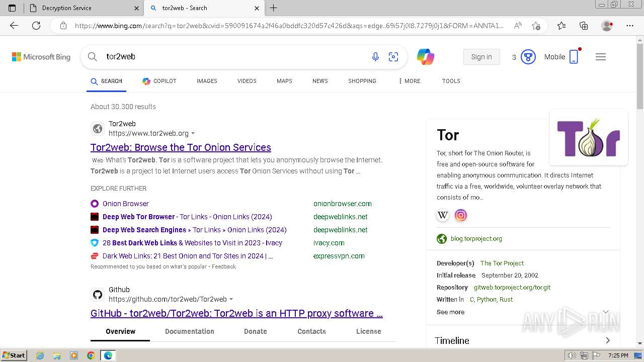
Task: Expand the MORE menu
Action: pyautogui.click(x=409, y=81)
